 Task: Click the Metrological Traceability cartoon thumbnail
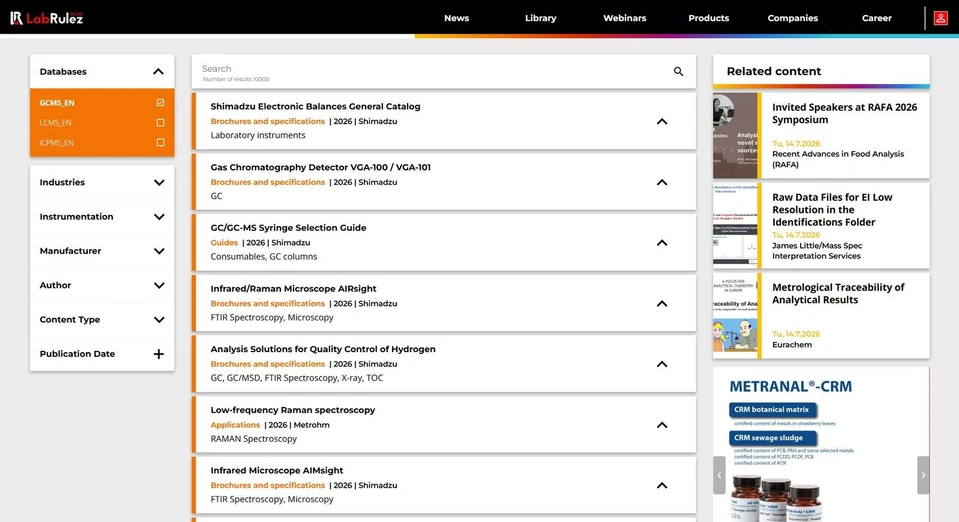coord(735,316)
